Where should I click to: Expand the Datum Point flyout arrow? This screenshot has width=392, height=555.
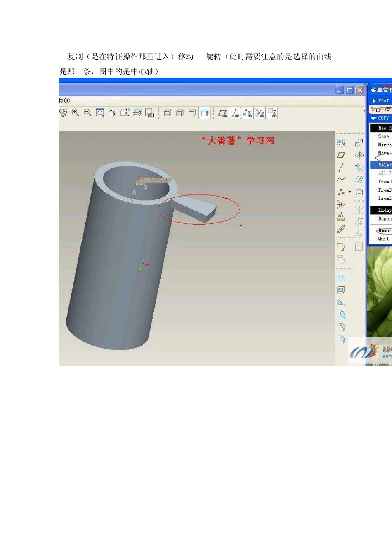point(349,192)
